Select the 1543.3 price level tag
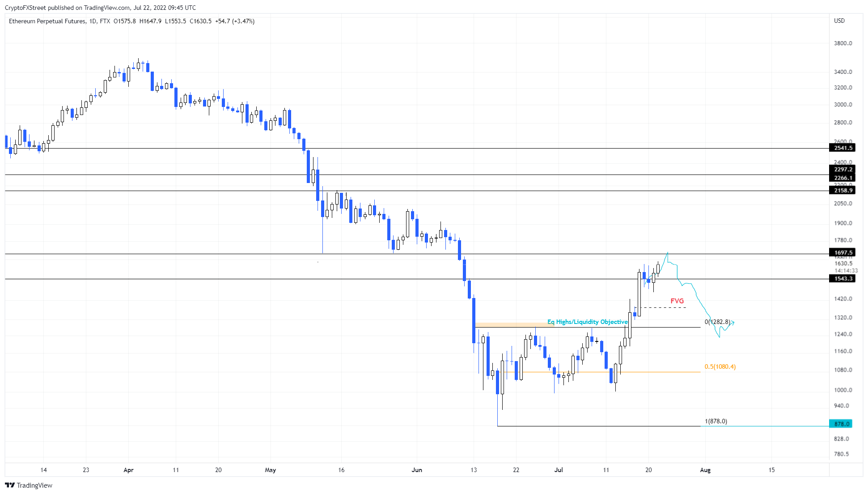 point(843,278)
